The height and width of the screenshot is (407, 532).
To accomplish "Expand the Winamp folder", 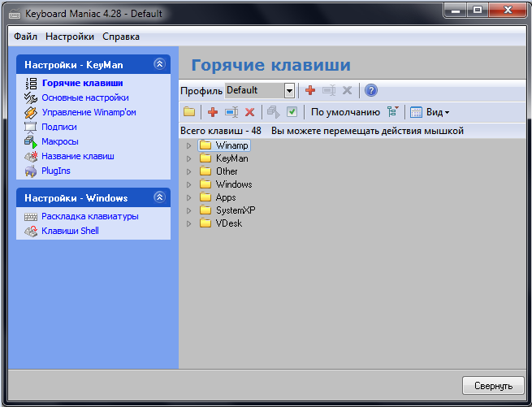I will (189, 145).
